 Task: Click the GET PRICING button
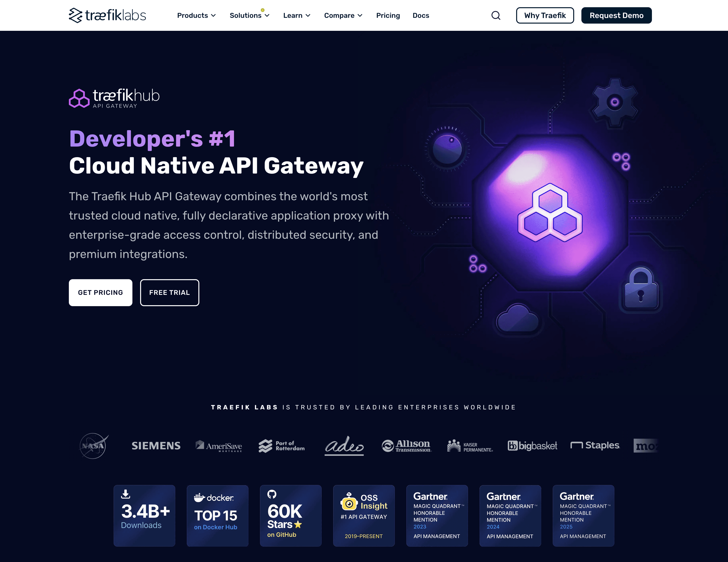pos(101,292)
